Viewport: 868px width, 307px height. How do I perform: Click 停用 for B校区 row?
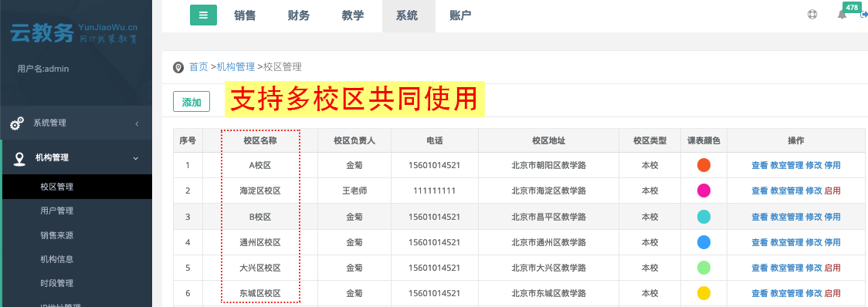click(x=832, y=217)
